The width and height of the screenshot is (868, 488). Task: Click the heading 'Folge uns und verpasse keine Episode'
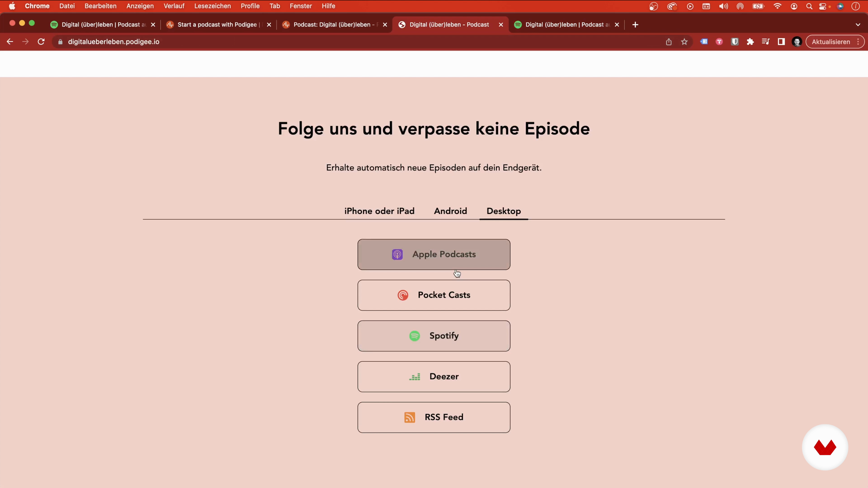coord(434,129)
